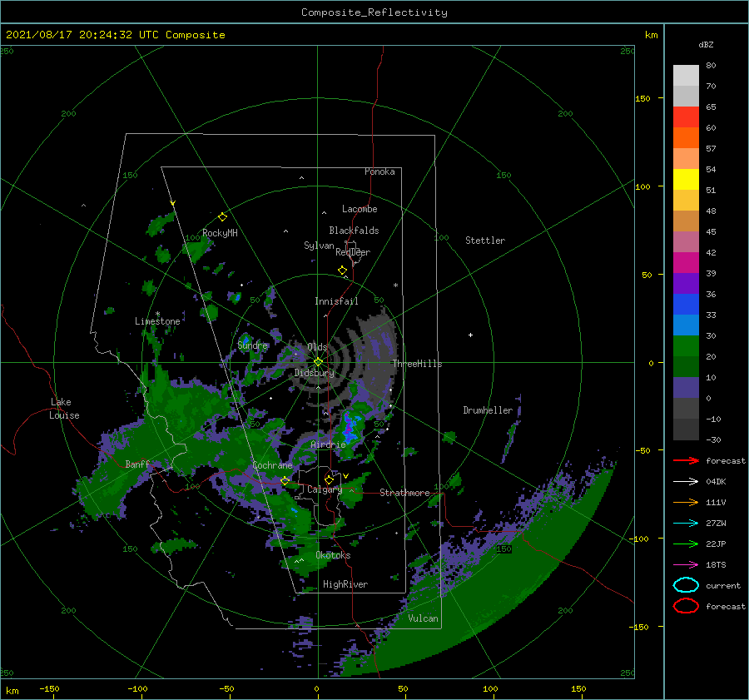Screen dimensions: 749x700
Task: Select the green 22JP arrow symbol
Action: (x=686, y=544)
